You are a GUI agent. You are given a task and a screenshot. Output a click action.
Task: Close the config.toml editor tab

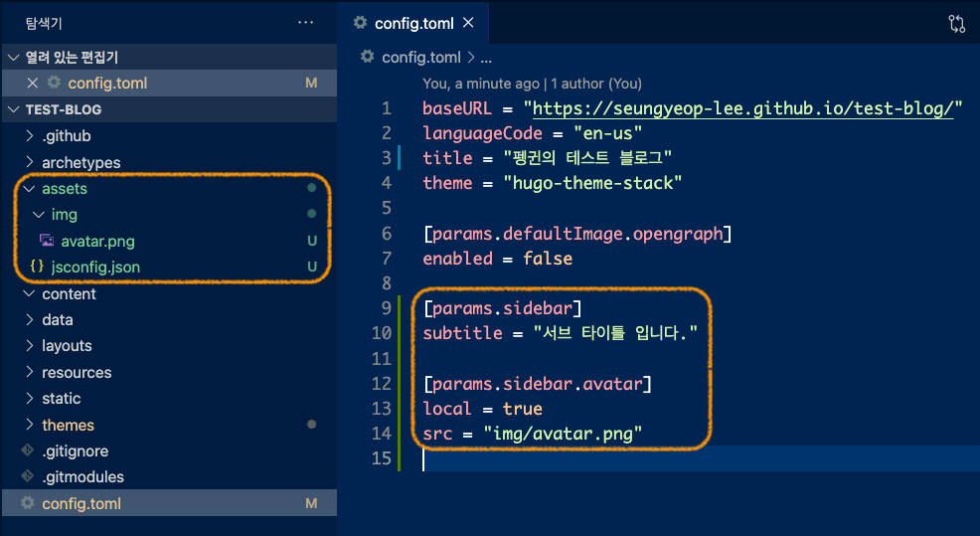[x=468, y=23]
